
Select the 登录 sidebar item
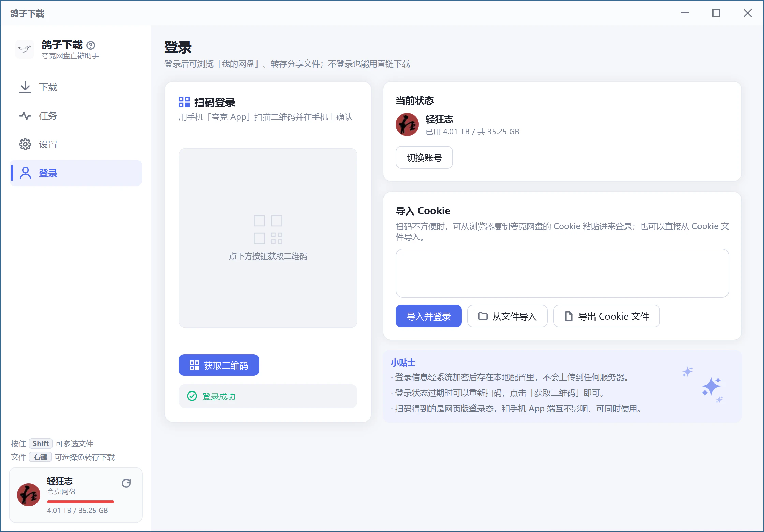pyautogui.click(x=76, y=173)
